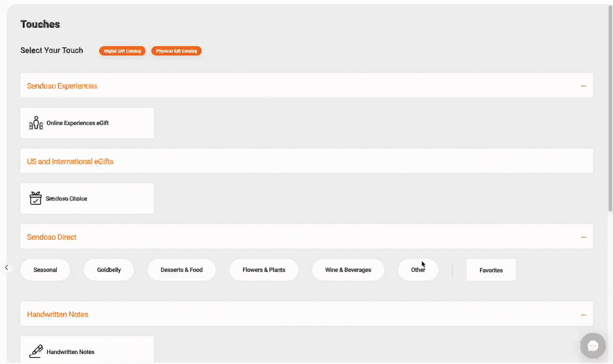
Task: Open the Physical Gift Catalog
Action: click(x=176, y=51)
